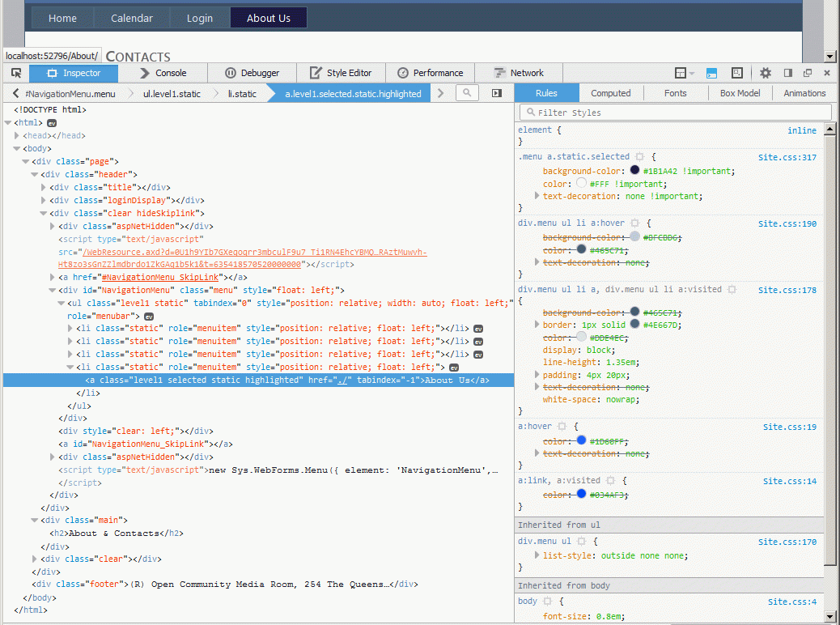This screenshot has height=625, width=840.
Task: Click the ev badge beside the html tag
Action: tap(52, 123)
